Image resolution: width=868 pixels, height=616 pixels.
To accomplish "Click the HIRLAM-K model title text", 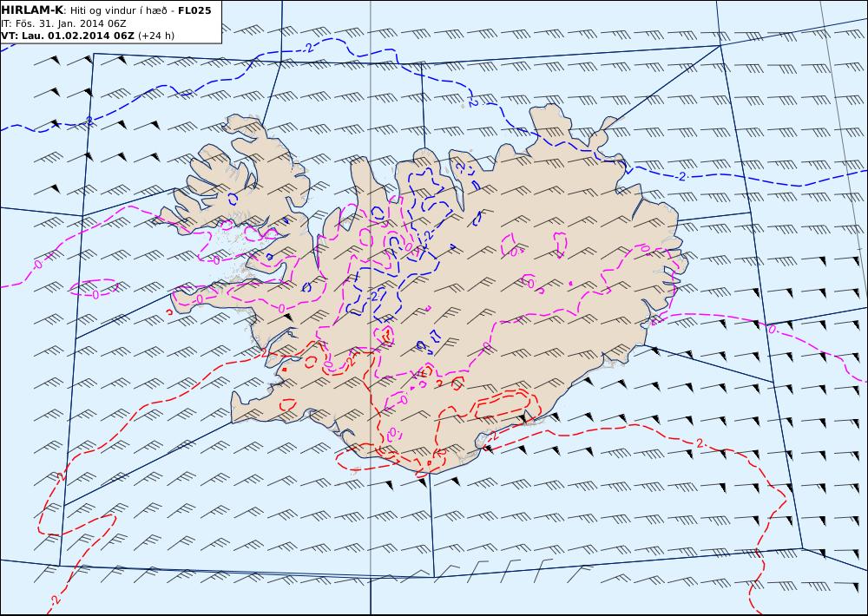I will click(33, 10).
